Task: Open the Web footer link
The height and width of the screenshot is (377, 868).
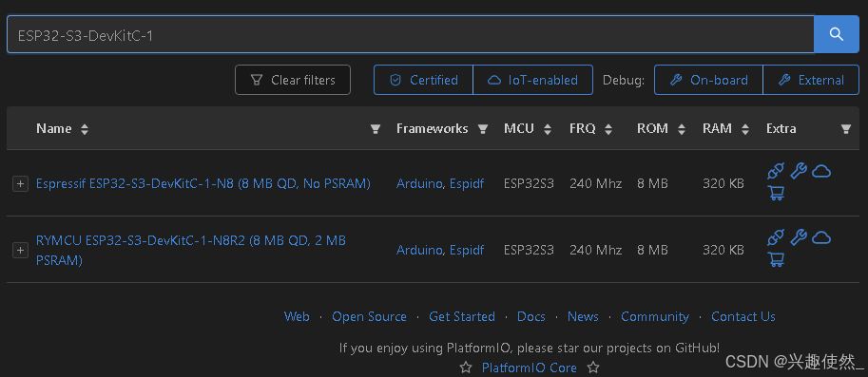Action: pyautogui.click(x=297, y=317)
